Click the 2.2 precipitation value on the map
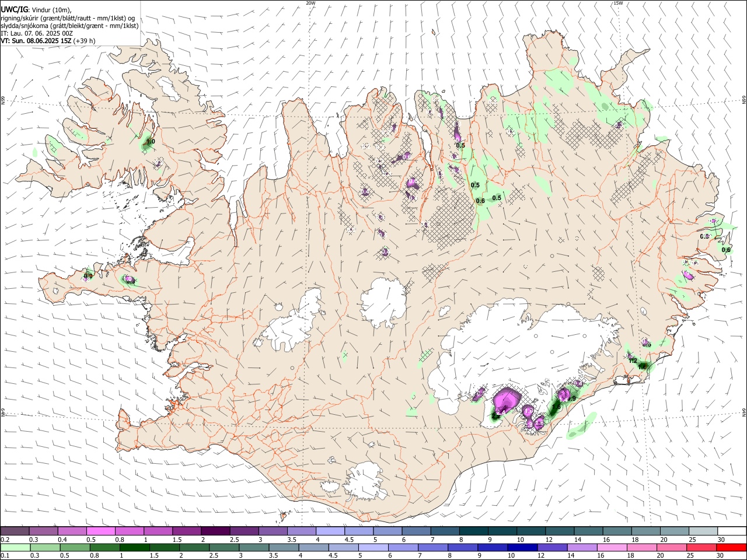The width and height of the screenshot is (747, 560). [496, 416]
